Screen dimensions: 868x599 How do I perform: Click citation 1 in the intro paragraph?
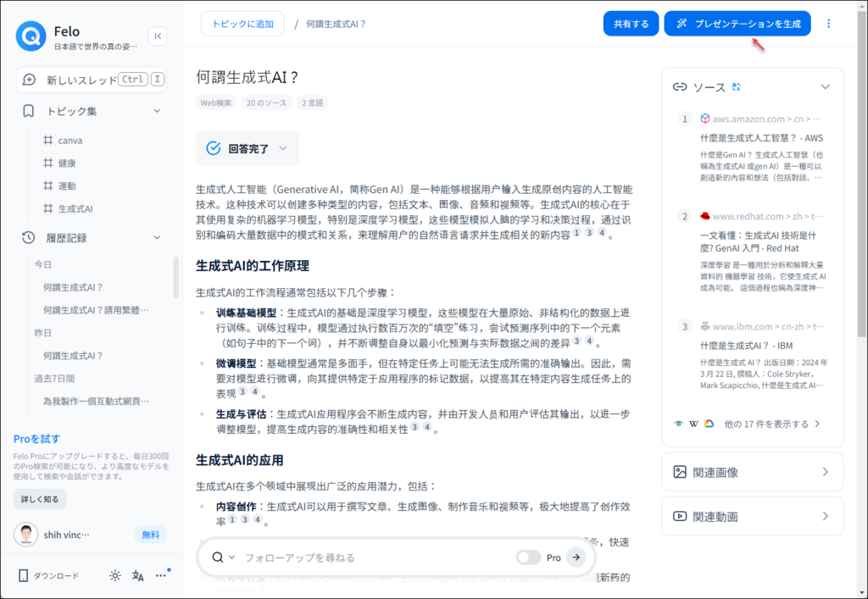pos(576,233)
